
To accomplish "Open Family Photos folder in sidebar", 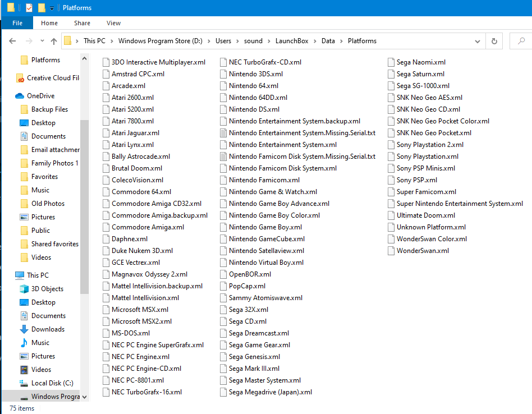I will coord(49,163).
